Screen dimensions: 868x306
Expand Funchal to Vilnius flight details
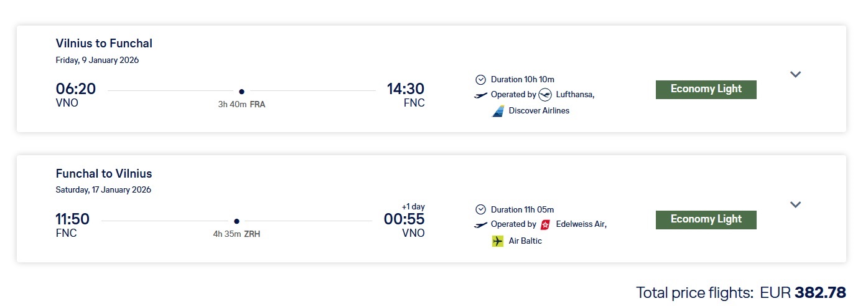point(795,204)
